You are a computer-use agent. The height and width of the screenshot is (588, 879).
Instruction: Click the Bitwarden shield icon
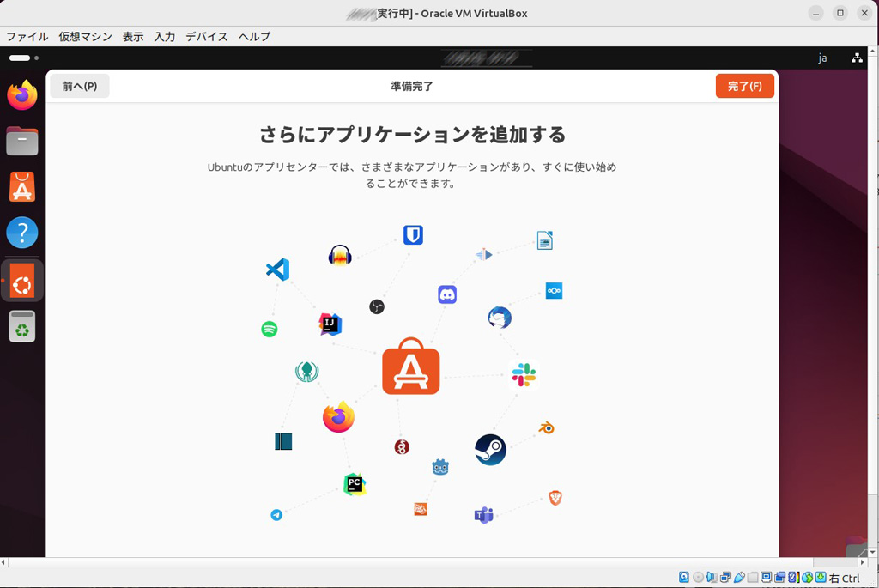pos(413,235)
